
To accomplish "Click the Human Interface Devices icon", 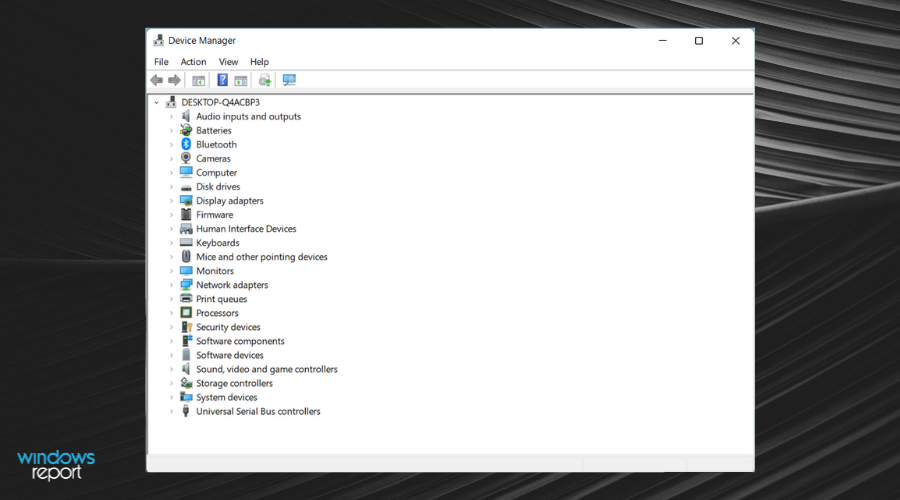I will point(186,228).
